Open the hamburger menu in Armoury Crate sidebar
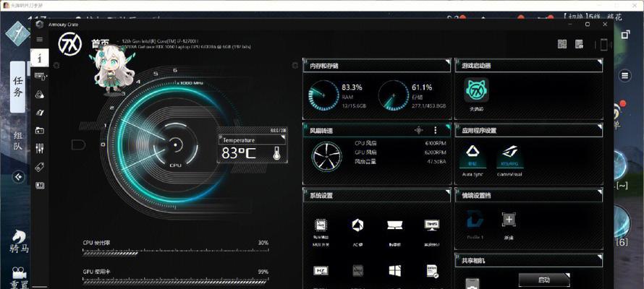Viewport: 644px width, 289px height. pos(39,39)
